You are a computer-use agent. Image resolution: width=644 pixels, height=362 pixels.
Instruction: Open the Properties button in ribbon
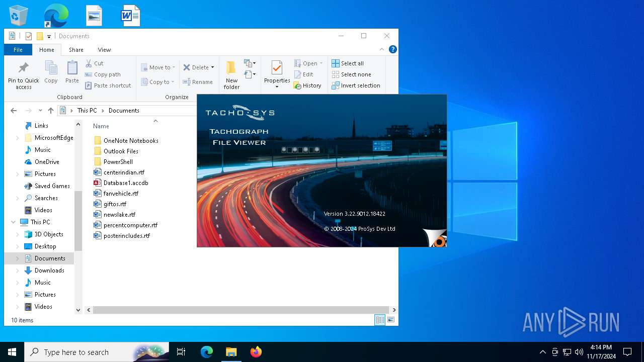pos(277,74)
